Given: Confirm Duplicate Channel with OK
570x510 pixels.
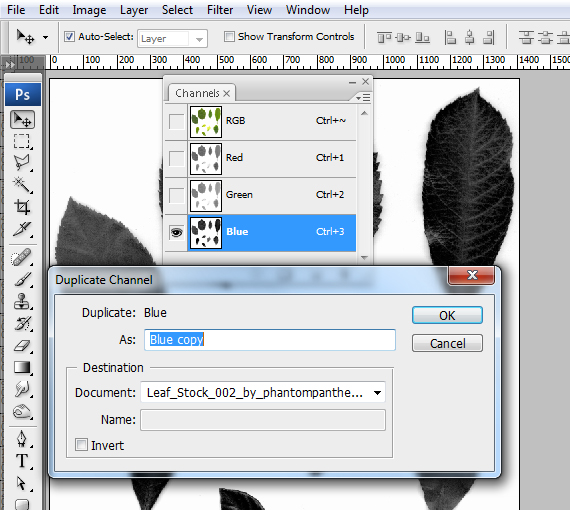Looking at the screenshot, I should [x=447, y=315].
